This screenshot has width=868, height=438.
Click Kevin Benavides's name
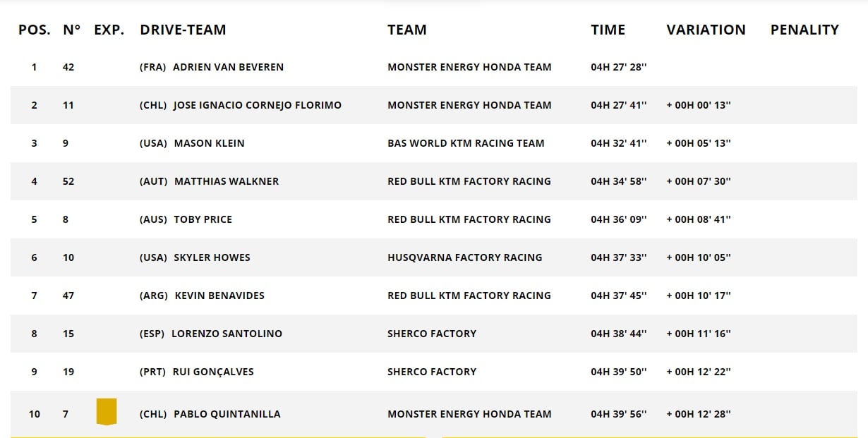click(x=219, y=296)
